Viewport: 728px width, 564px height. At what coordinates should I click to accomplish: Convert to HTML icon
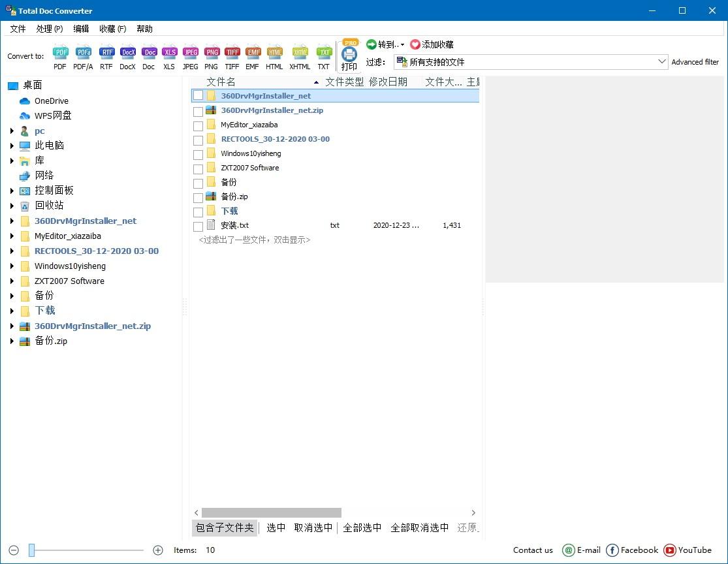[x=275, y=52]
